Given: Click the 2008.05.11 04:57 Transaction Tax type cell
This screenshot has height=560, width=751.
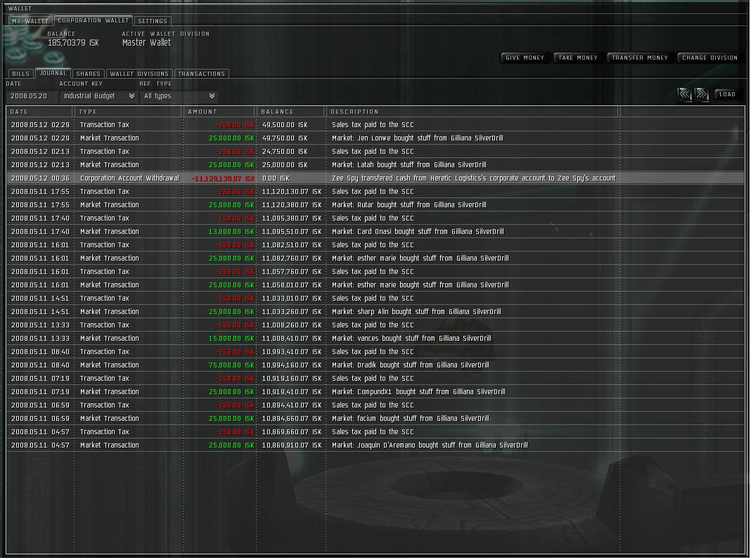Looking at the screenshot, I should point(104,432).
